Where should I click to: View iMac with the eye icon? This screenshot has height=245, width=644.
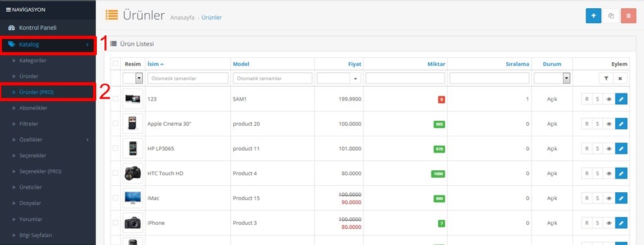tap(609, 199)
